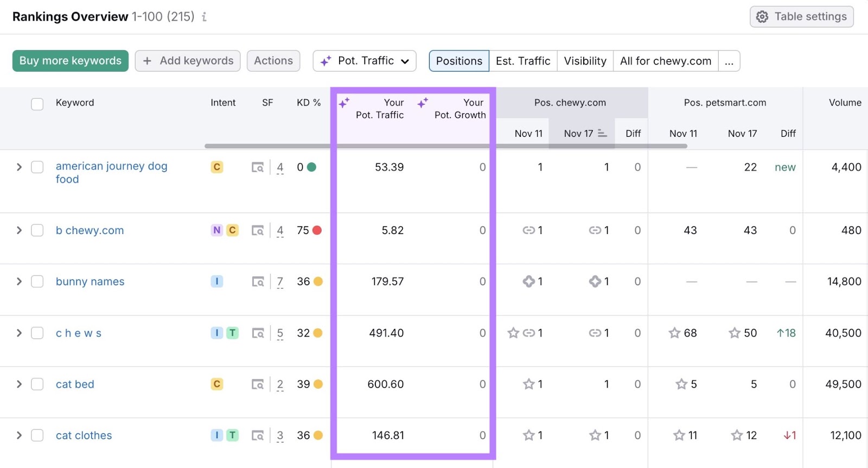The width and height of the screenshot is (868, 468).
Task: Click the Informational intent badge for bunny names
Action: coord(217,281)
